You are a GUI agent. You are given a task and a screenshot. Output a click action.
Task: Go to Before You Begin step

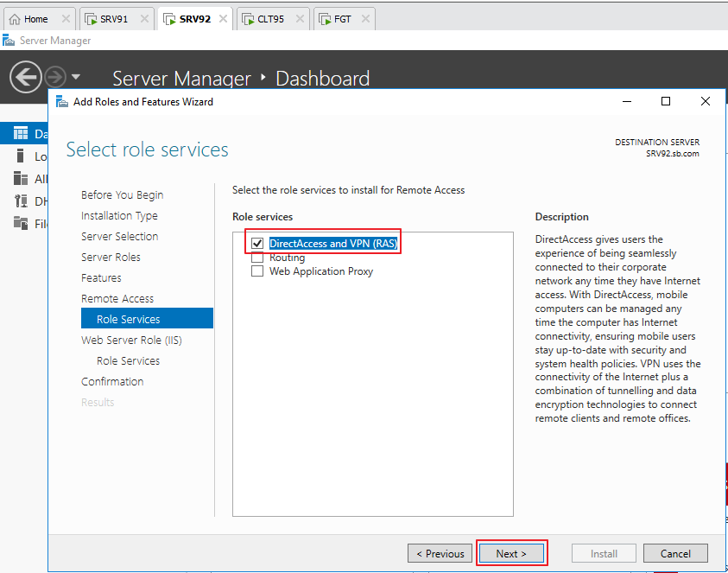click(122, 194)
